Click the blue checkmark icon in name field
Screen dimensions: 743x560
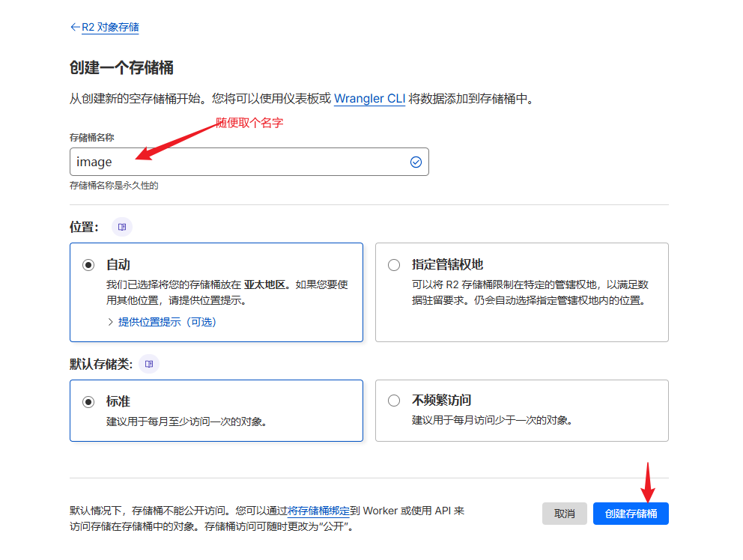(x=416, y=162)
